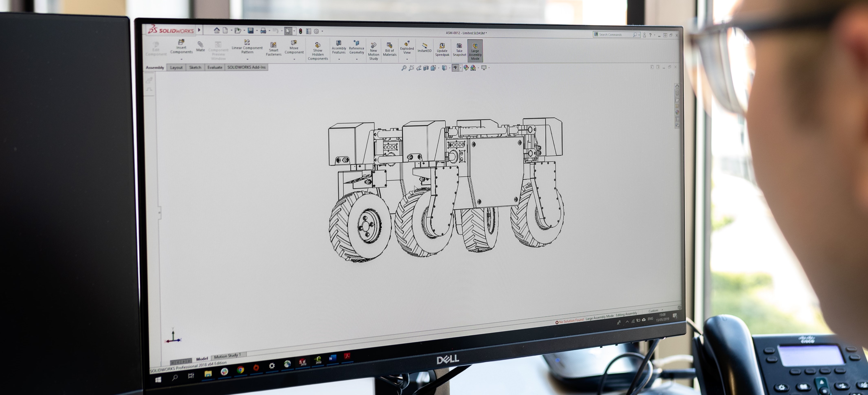Click the Help question mark button

[650, 35]
